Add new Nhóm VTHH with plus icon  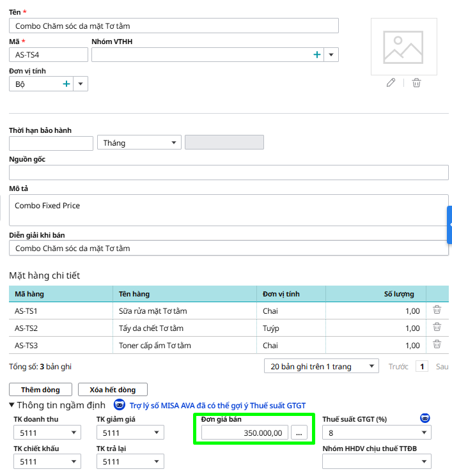click(316, 55)
